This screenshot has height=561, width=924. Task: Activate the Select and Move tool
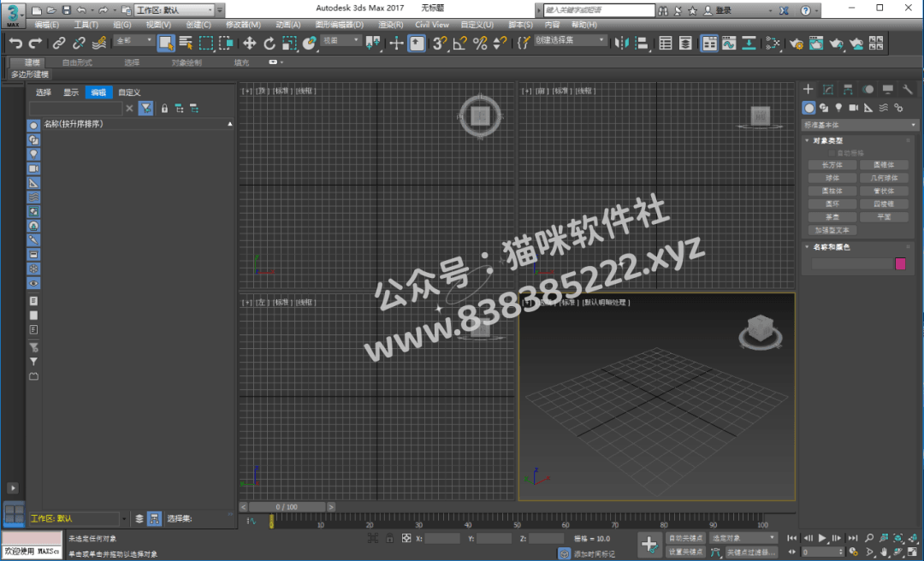[249, 43]
